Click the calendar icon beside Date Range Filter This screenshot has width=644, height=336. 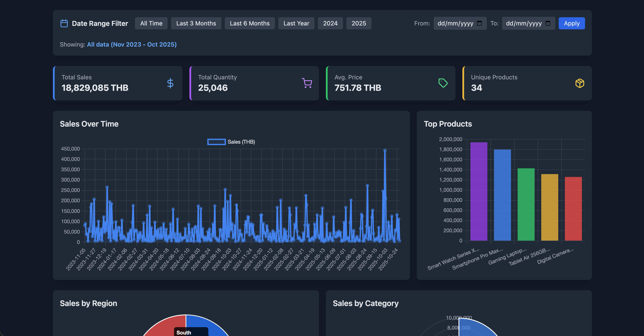(x=64, y=24)
